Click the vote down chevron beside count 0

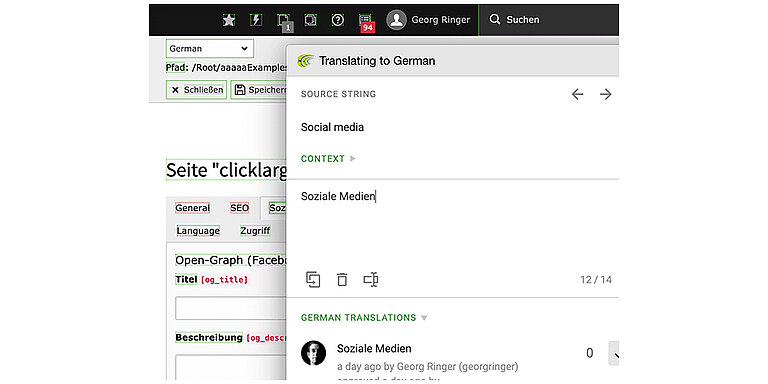pyautogui.click(x=614, y=353)
